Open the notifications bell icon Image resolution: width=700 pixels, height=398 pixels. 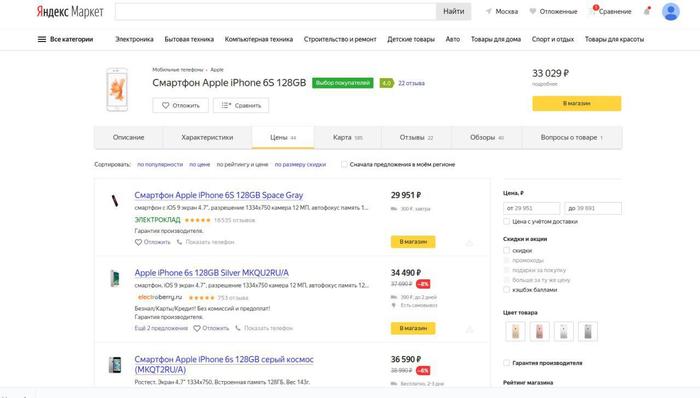pyautogui.click(x=647, y=12)
